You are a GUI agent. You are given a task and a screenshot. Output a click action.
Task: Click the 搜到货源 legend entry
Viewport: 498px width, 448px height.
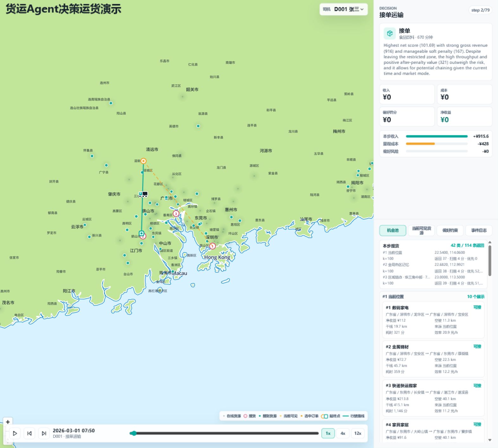pos(268,416)
